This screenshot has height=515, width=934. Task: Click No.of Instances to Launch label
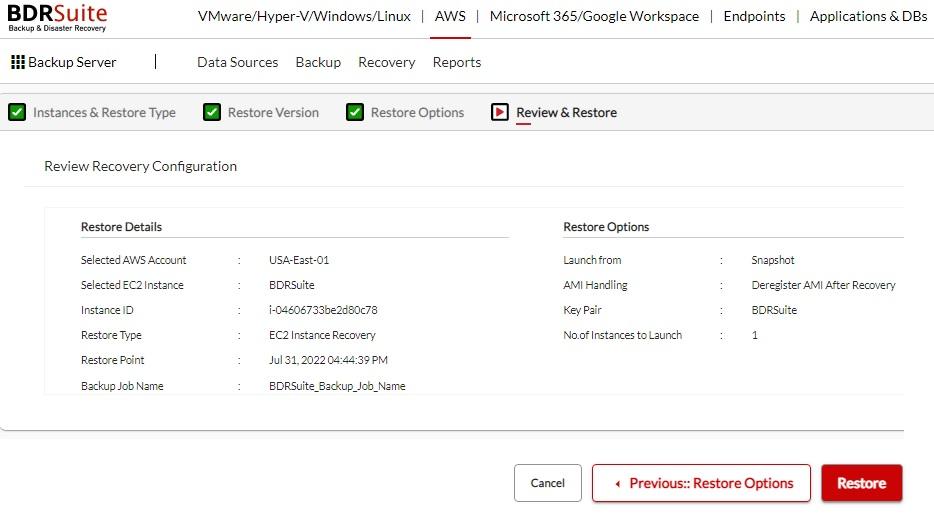(622, 335)
